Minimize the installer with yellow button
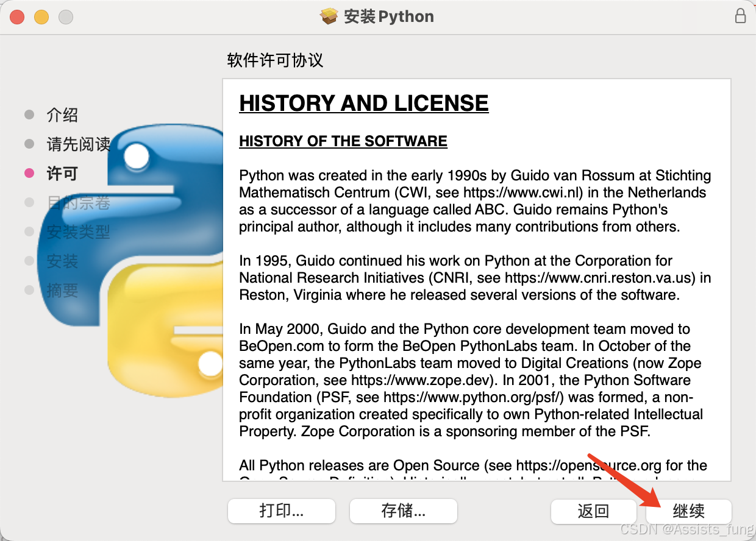Viewport: 756px width, 541px height. pyautogui.click(x=41, y=17)
